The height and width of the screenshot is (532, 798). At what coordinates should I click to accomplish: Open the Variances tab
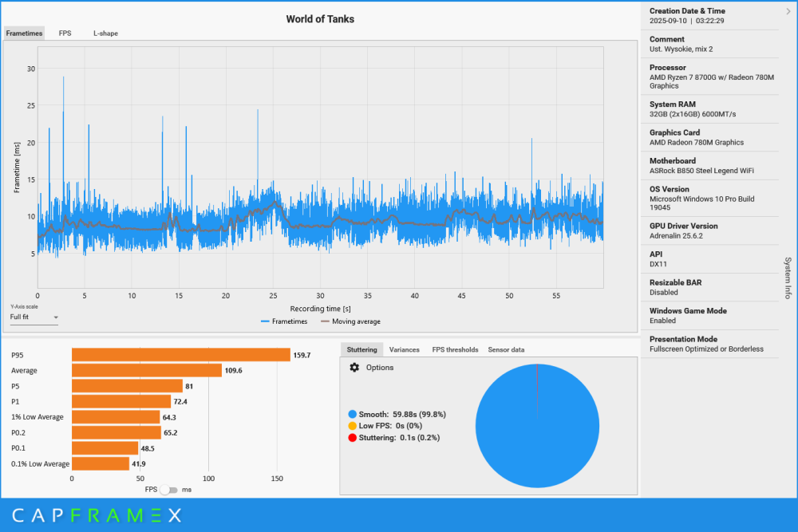pyautogui.click(x=404, y=349)
